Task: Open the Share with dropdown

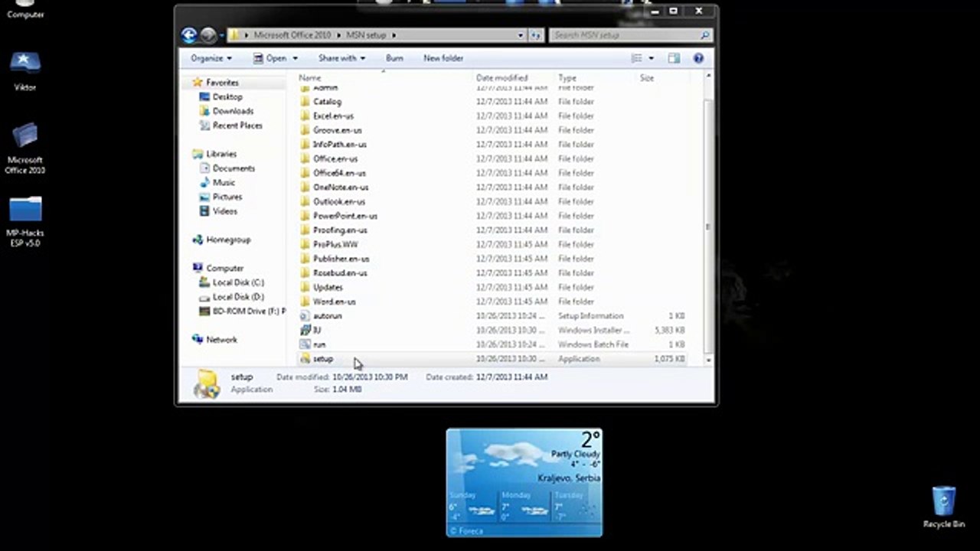Action: [341, 58]
